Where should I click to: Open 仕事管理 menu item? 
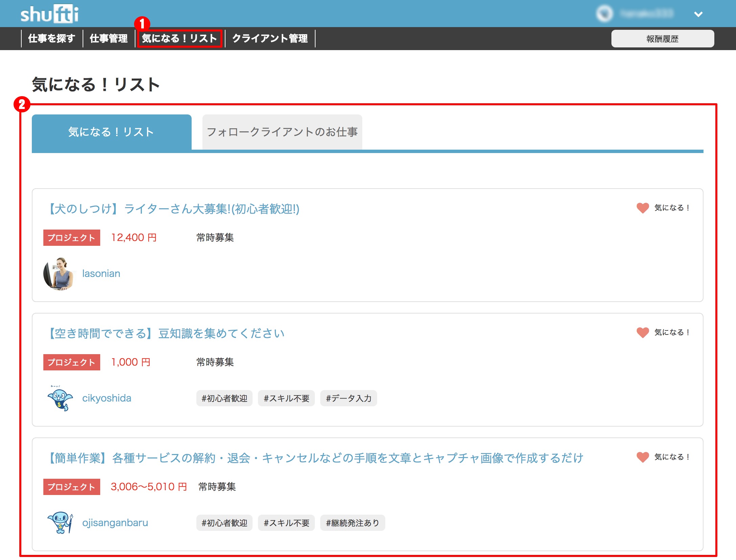click(108, 39)
